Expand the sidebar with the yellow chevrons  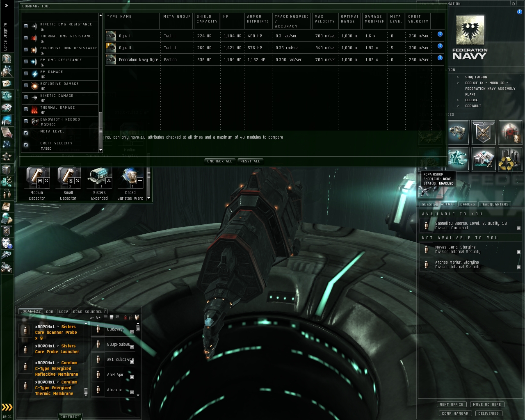click(7, 407)
